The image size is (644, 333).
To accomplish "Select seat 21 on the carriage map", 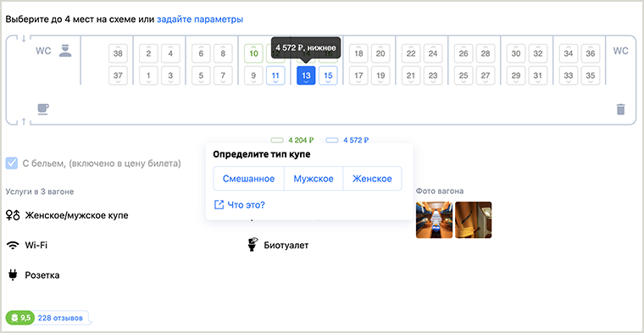I will tap(411, 75).
